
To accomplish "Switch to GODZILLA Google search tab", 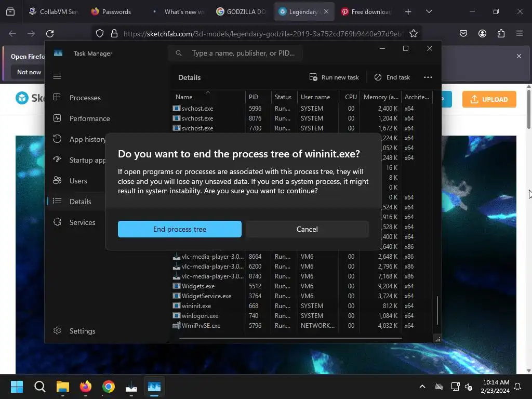I will (241, 11).
